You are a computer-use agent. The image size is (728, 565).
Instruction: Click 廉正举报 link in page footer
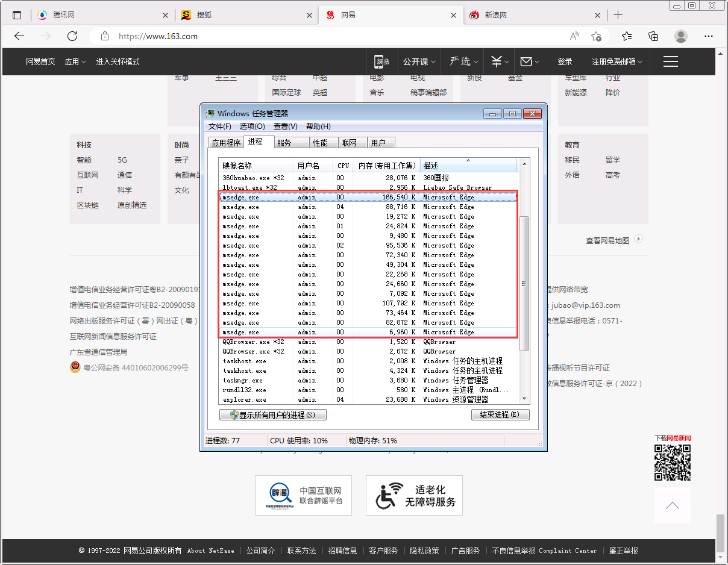click(623, 551)
